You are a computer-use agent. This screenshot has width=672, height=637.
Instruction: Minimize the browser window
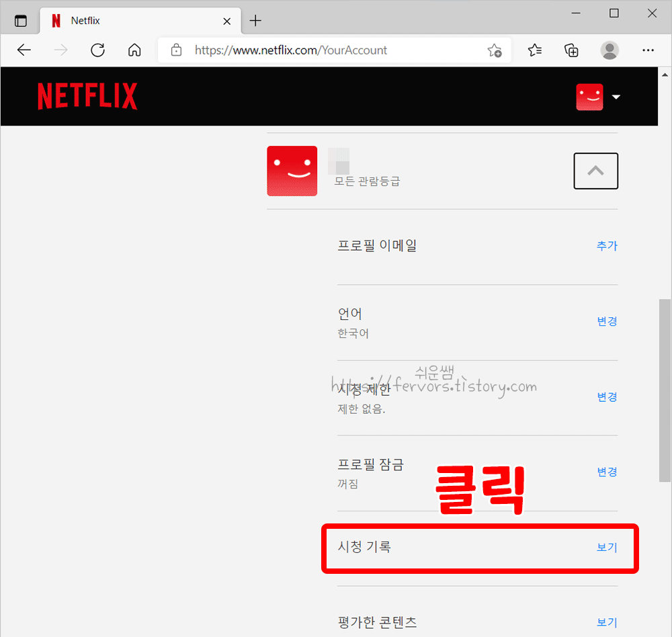pos(576,13)
